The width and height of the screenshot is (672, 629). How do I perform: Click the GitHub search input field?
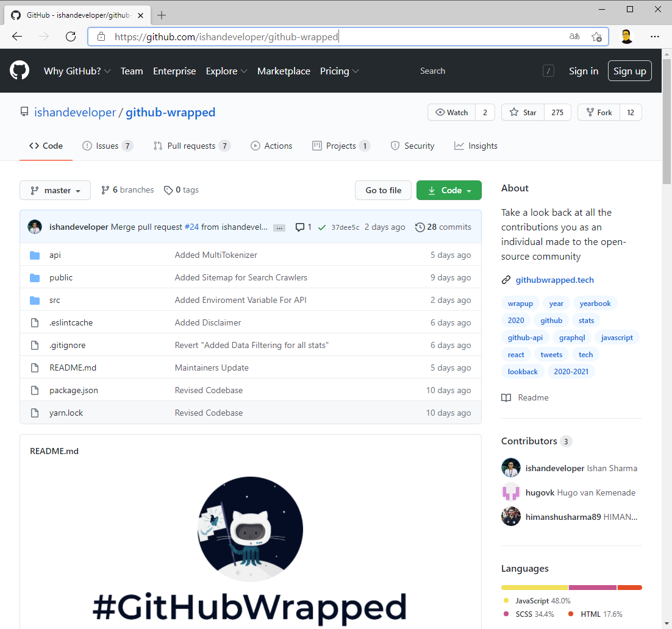click(476, 71)
